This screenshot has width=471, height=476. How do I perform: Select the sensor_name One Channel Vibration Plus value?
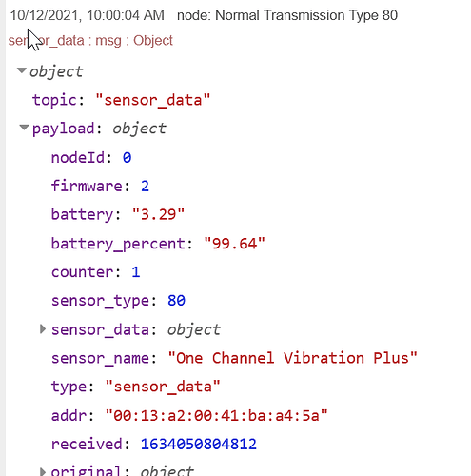[x=292, y=358]
